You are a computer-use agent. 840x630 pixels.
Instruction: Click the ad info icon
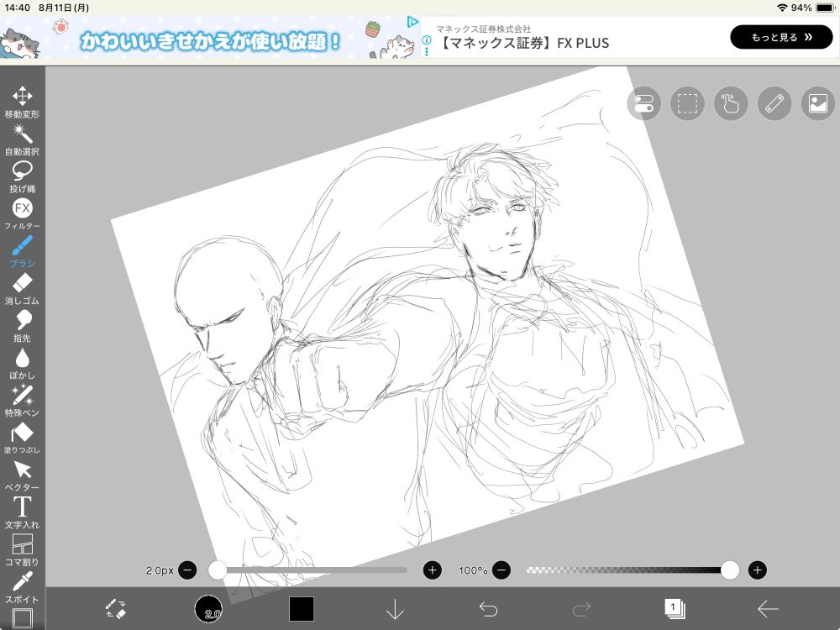[427, 39]
